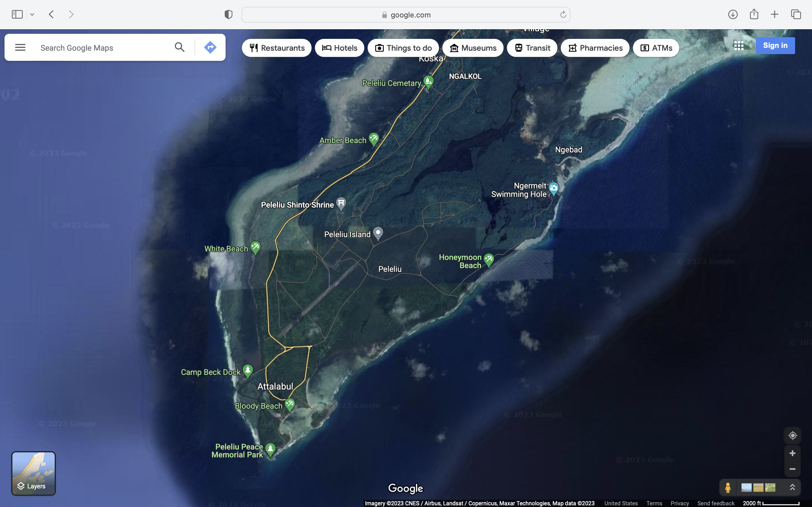Click the Honeymoon Beach map pin
Image resolution: width=812 pixels, height=507 pixels.
point(489,259)
